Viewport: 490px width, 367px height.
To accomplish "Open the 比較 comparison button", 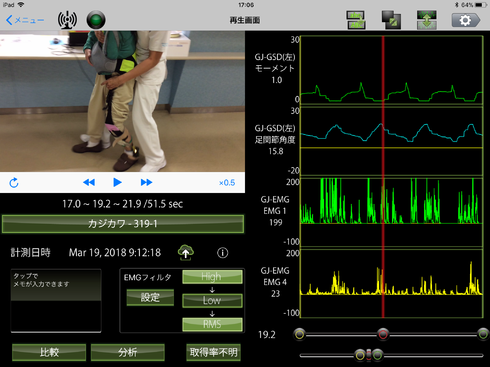I will [49, 352].
